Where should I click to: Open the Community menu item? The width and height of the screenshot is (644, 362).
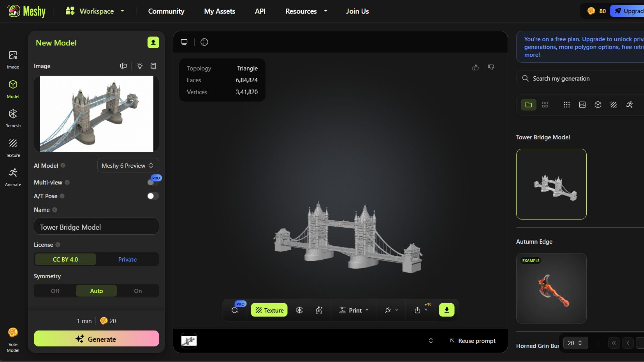166,11
